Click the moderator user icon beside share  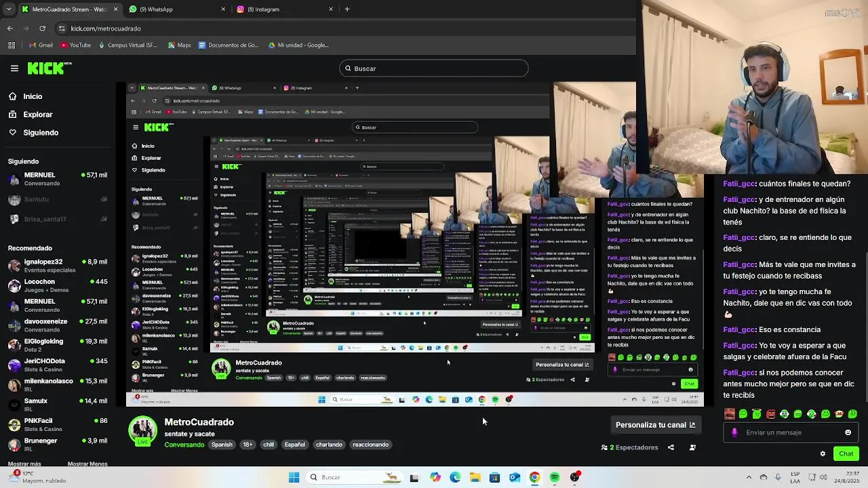[692, 447]
